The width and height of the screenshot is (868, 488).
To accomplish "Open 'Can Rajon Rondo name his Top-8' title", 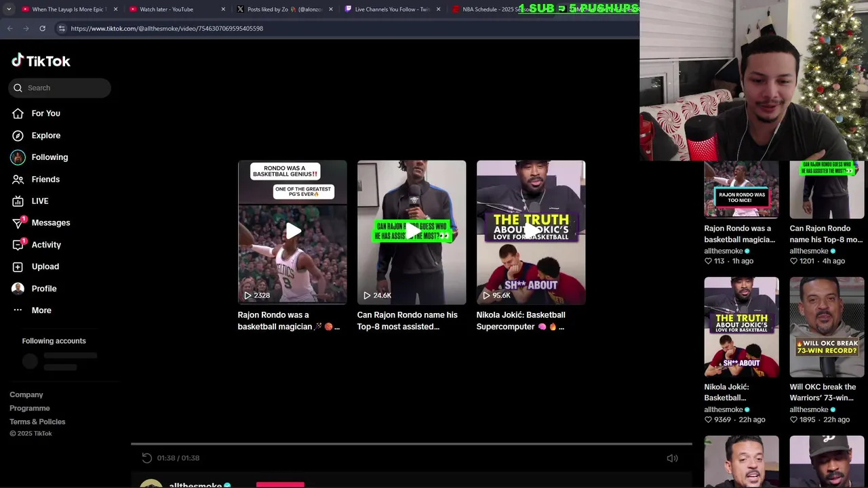I will click(407, 321).
